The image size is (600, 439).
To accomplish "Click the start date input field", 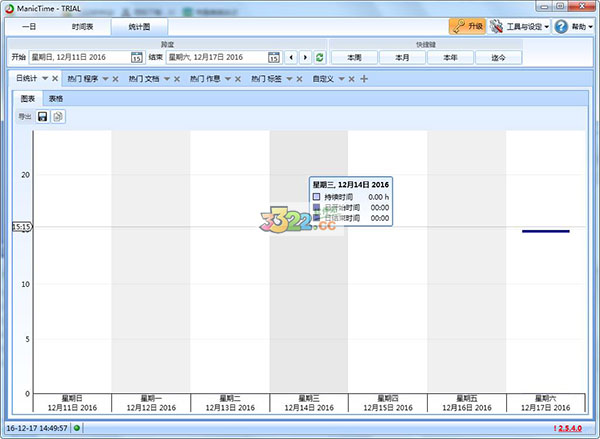I will click(78, 58).
